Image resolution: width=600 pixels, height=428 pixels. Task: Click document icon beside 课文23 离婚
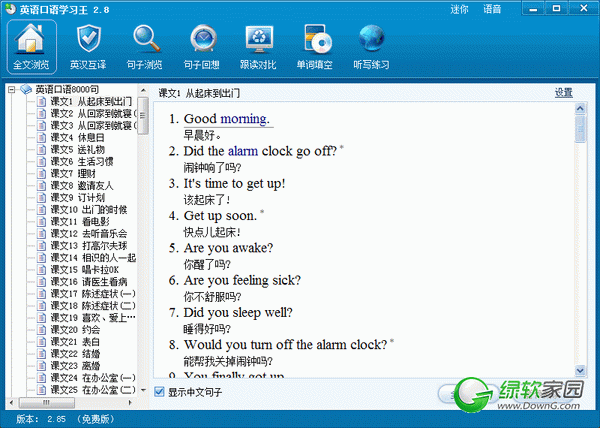pyautogui.click(x=41, y=366)
